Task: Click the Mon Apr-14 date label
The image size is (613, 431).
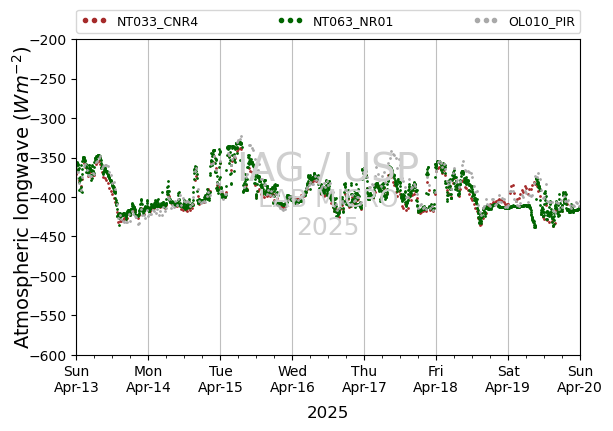Action: click(148, 379)
